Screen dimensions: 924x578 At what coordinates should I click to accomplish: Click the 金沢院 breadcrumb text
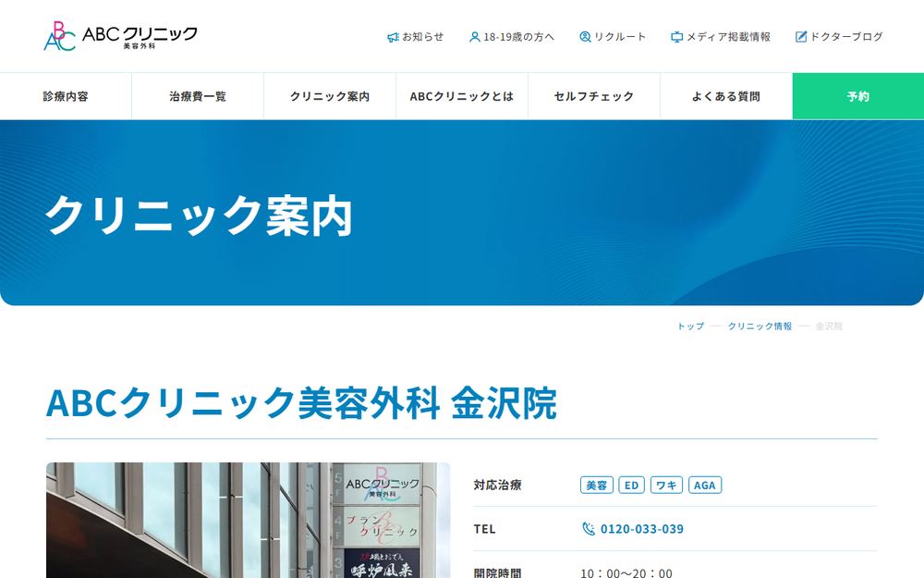829,326
